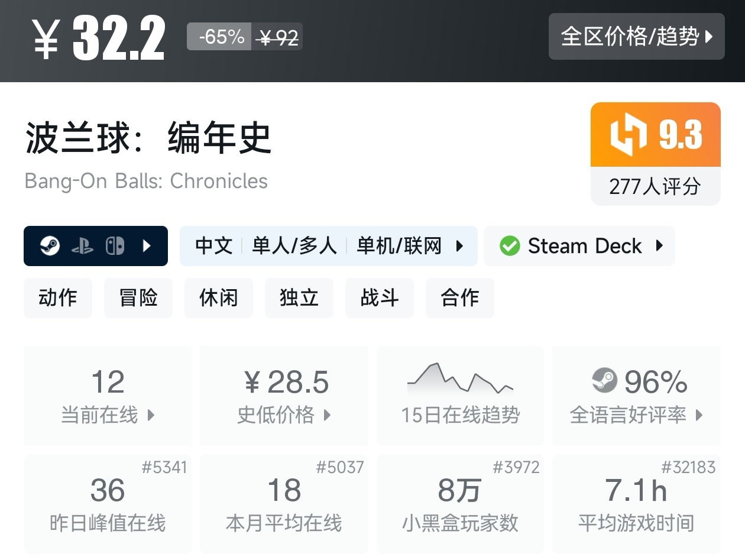Click the 277人评分 rating count
The height and width of the screenshot is (560, 745).
(655, 187)
